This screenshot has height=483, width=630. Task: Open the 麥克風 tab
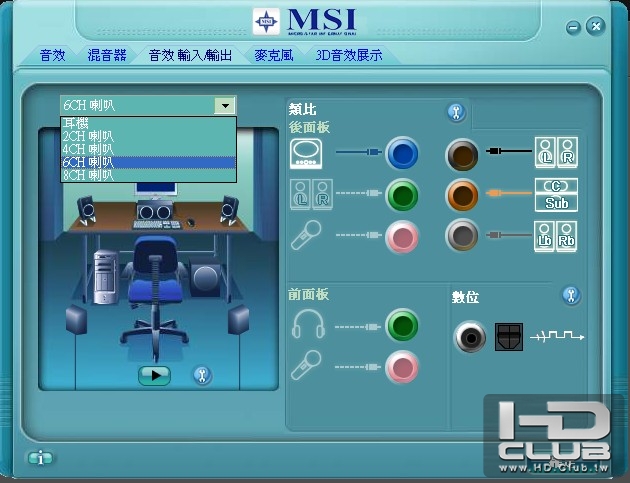[x=274, y=55]
